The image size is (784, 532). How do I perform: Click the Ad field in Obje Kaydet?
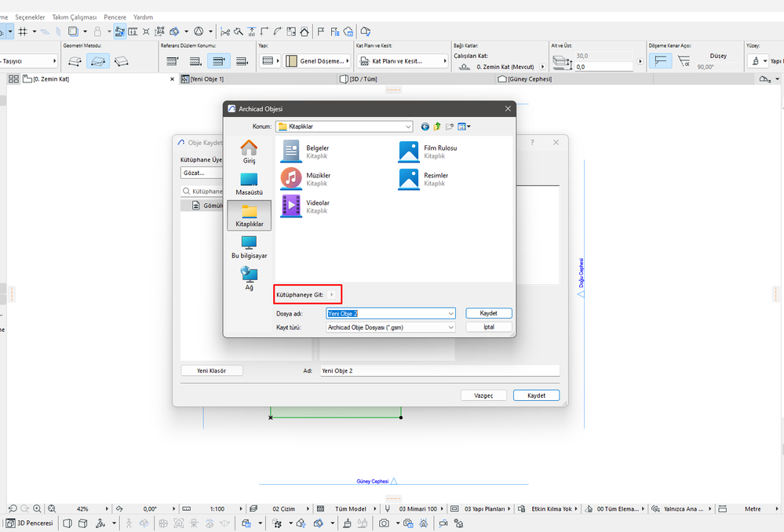pos(440,370)
